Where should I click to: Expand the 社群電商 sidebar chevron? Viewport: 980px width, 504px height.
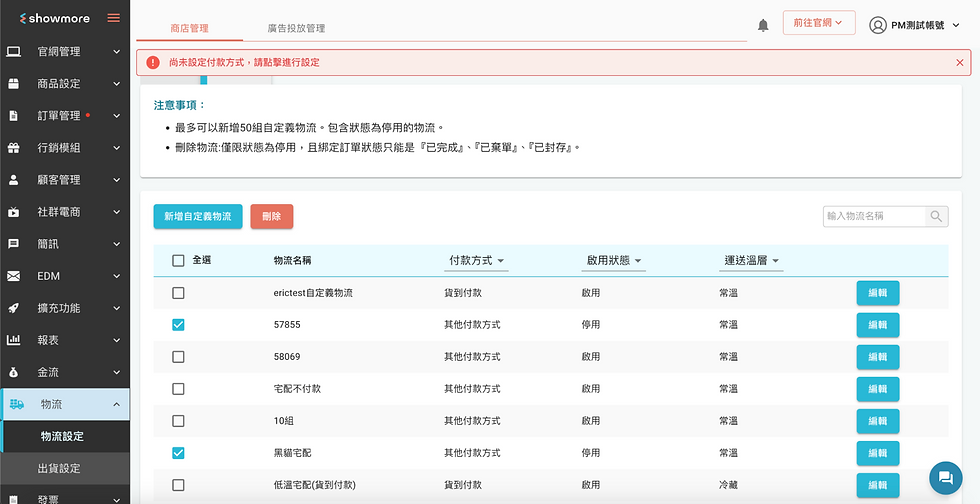coord(117,212)
